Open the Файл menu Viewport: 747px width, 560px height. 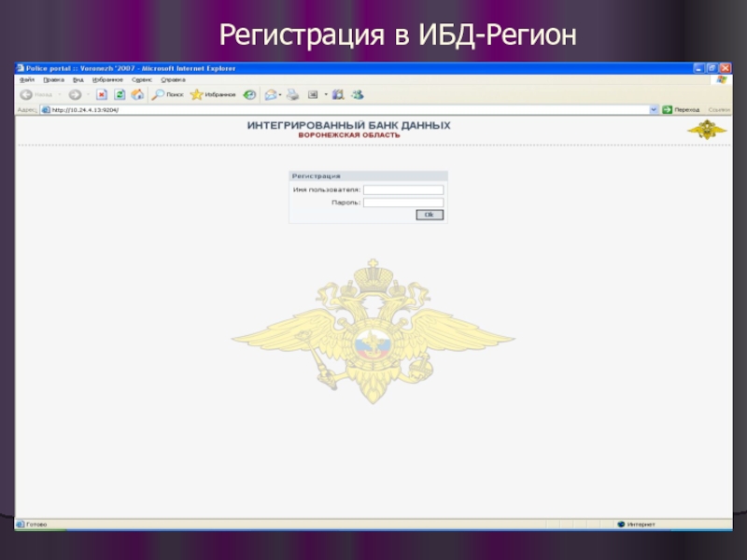click(x=26, y=80)
